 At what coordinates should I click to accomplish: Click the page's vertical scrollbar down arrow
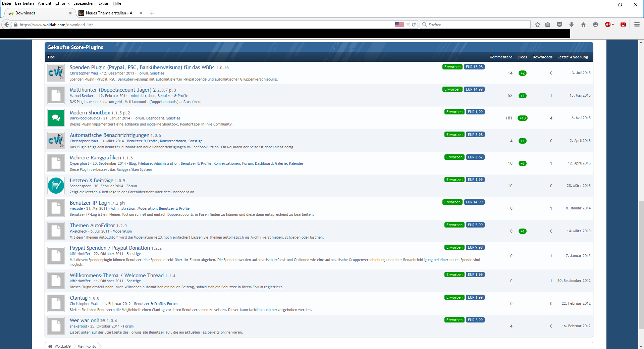click(x=641, y=346)
